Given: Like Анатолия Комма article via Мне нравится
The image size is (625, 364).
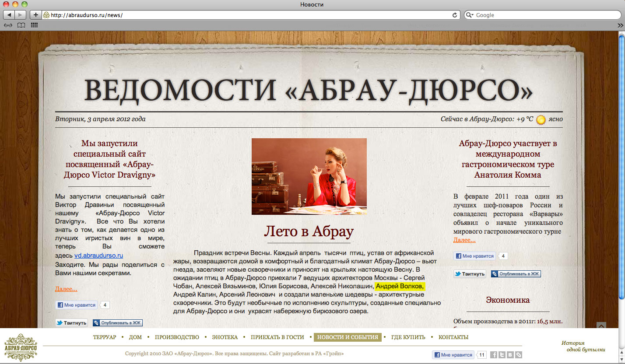Looking at the screenshot, I should (x=474, y=256).
